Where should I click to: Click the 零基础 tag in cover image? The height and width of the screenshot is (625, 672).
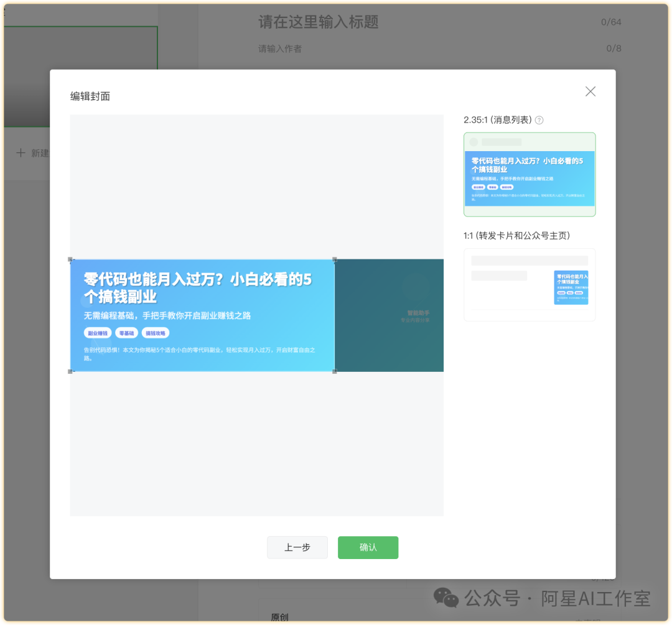[126, 333]
